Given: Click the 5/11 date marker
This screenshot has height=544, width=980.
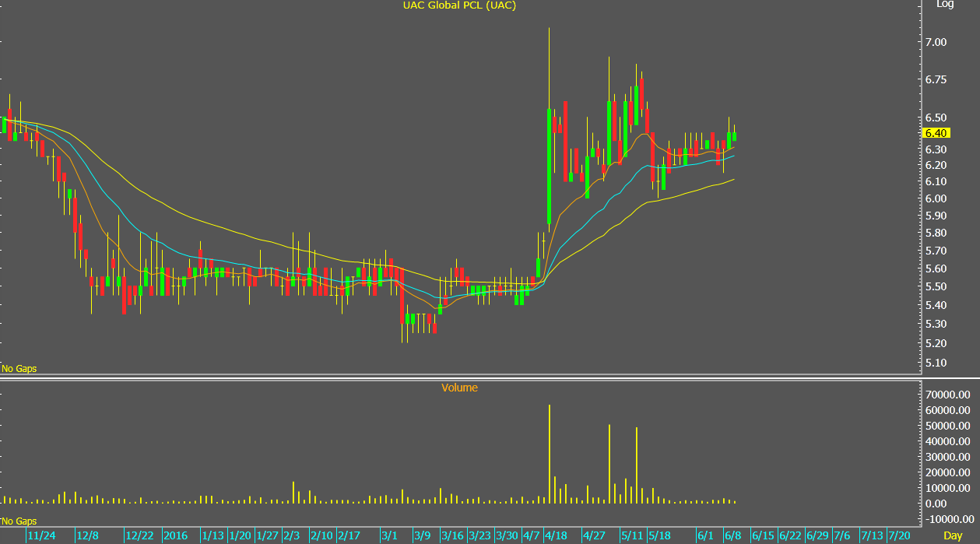Looking at the screenshot, I should (x=632, y=535).
